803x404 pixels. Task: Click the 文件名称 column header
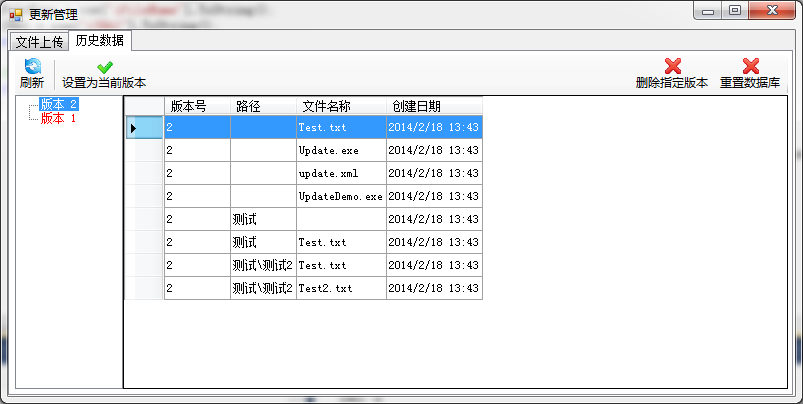click(x=341, y=106)
